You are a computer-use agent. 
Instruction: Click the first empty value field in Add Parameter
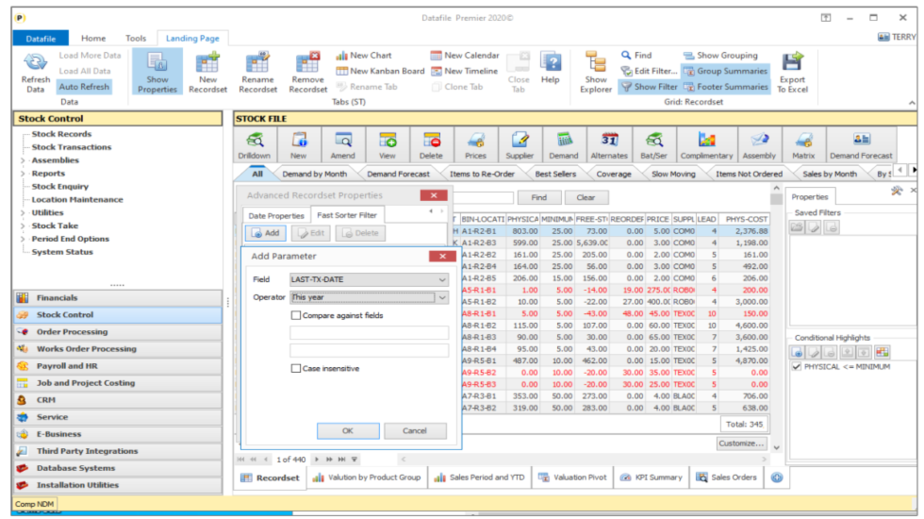click(x=369, y=333)
